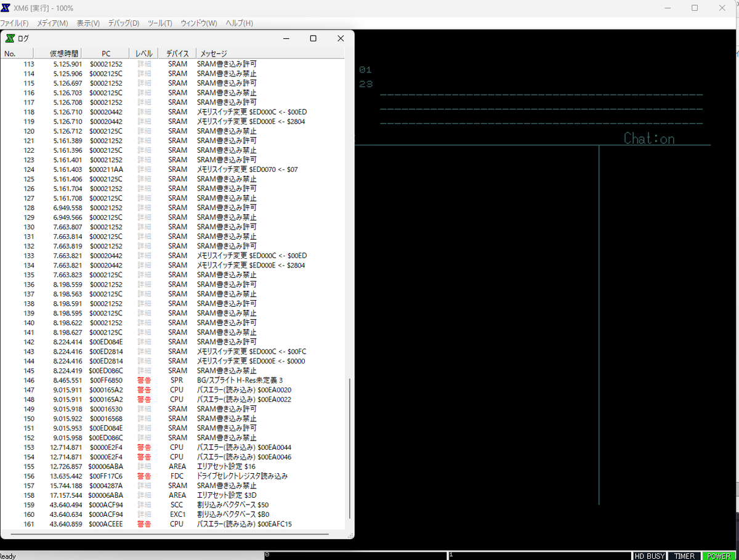Click the XM6 app icon in title bar

tap(6, 8)
